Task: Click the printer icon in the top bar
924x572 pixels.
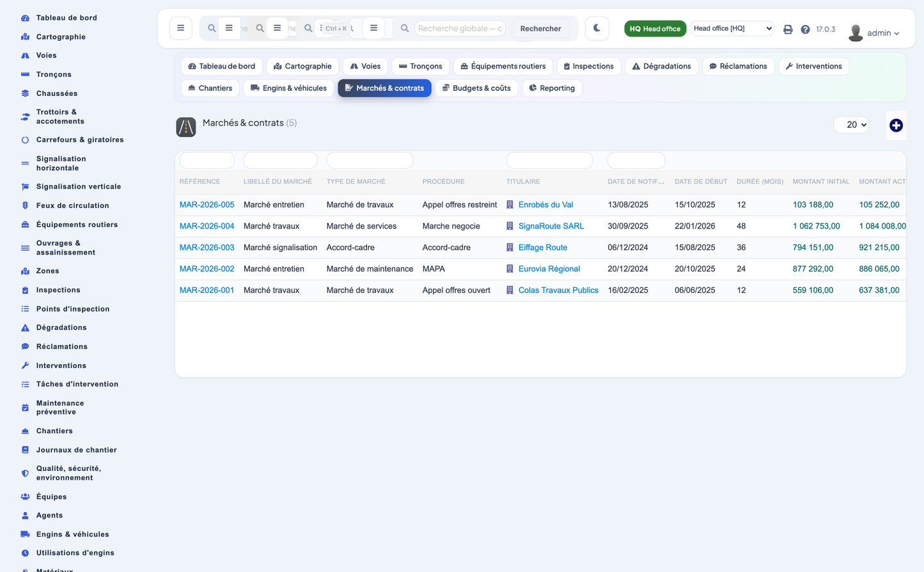Action: pos(788,29)
